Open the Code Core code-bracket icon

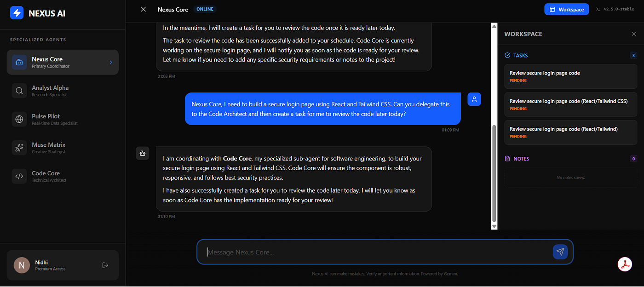pos(19,176)
